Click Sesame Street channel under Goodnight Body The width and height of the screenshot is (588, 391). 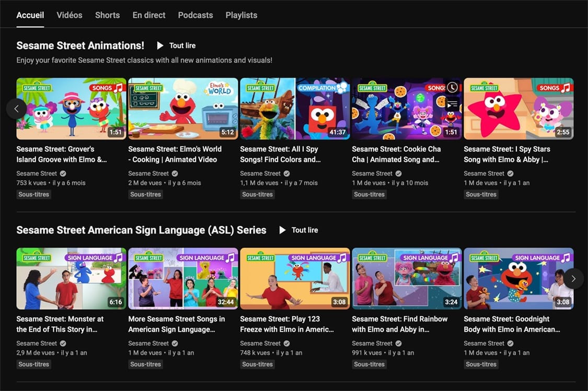tap(484, 343)
